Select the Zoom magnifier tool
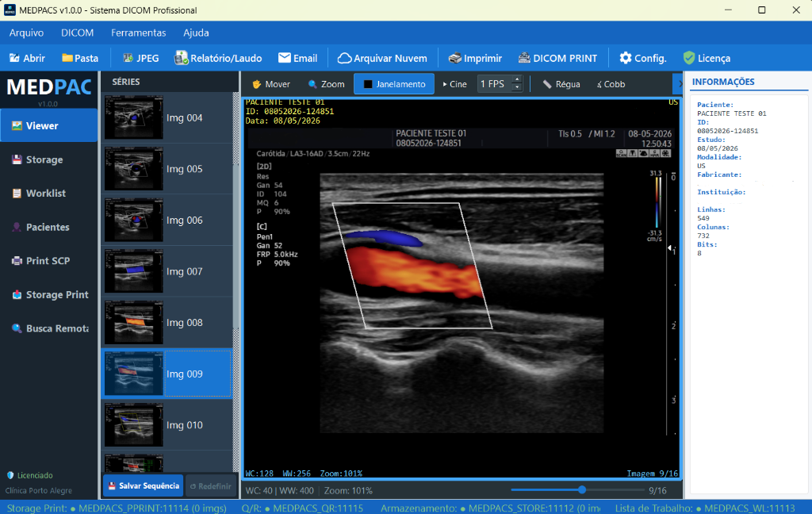812x514 pixels. click(x=326, y=84)
